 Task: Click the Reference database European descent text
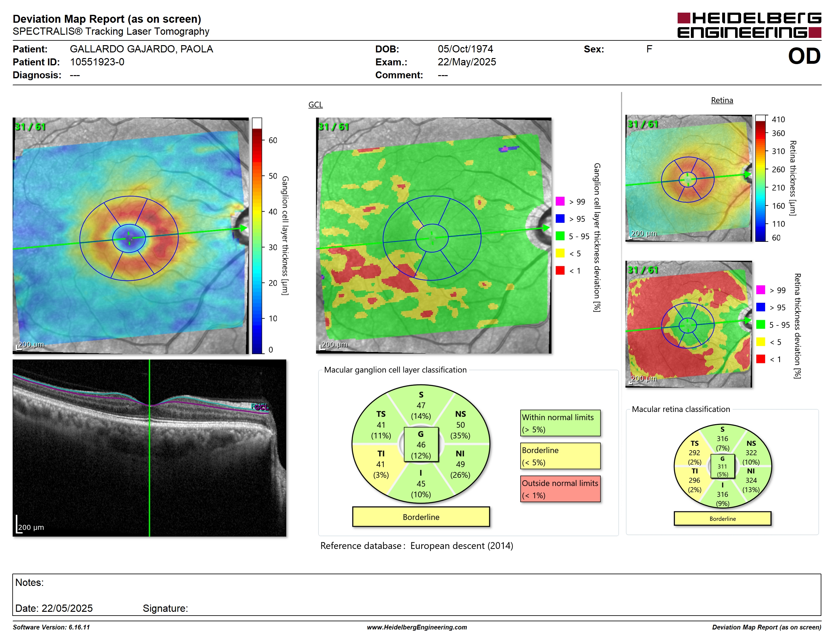417,546
